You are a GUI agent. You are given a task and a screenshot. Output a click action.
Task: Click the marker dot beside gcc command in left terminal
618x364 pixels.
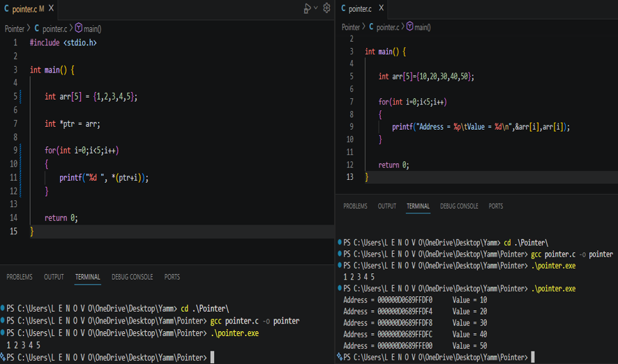pyautogui.click(x=3, y=320)
